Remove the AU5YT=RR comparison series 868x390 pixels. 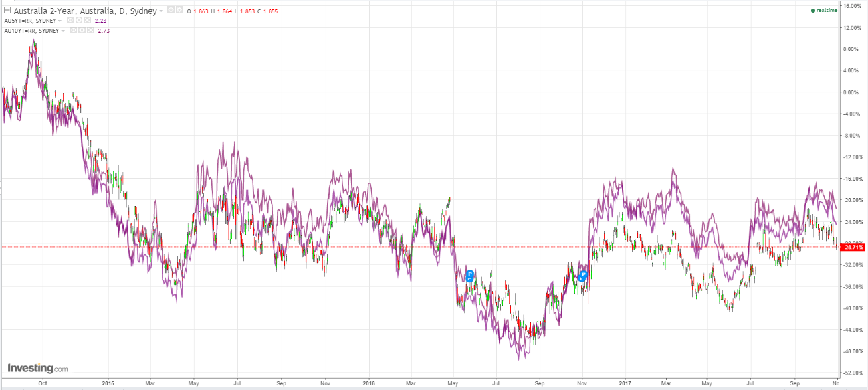pos(88,21)
